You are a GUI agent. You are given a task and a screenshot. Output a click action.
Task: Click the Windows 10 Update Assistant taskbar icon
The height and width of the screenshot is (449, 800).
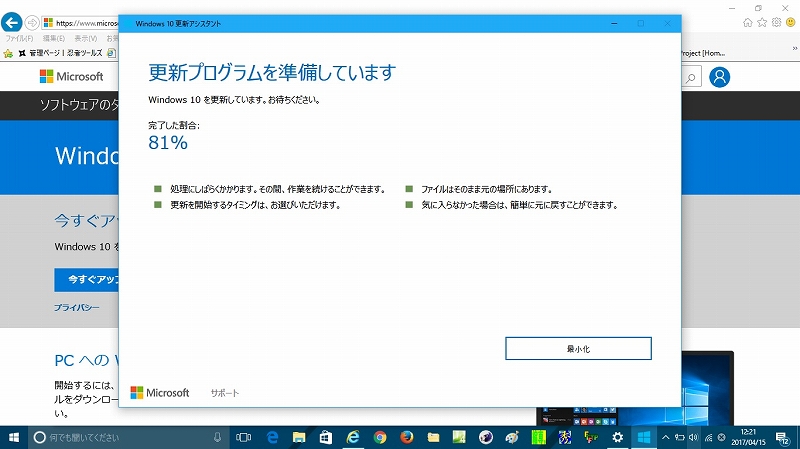click(644, 437)
